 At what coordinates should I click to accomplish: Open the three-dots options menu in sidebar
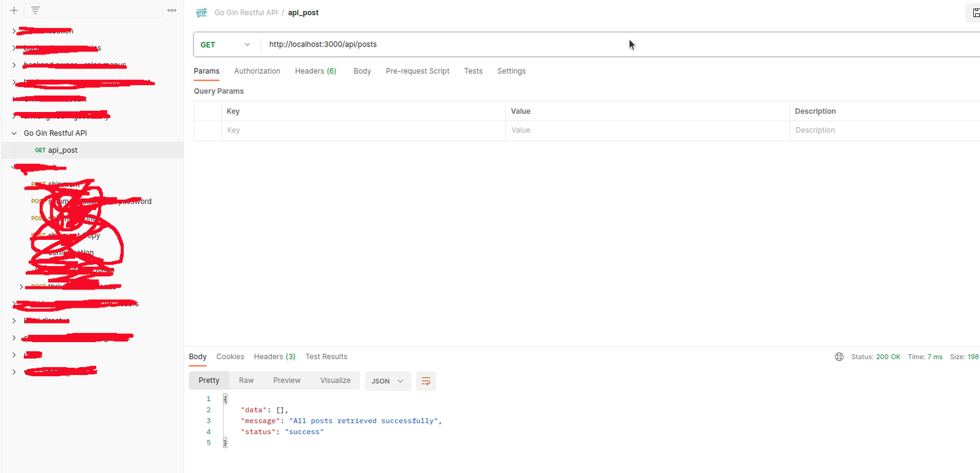(x=171, y=10)
